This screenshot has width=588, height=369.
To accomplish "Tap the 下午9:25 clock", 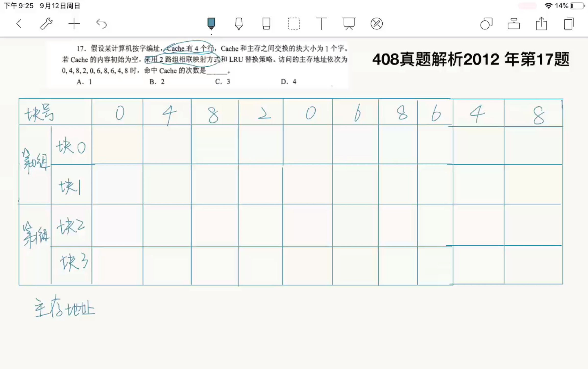I will (19, 6).
